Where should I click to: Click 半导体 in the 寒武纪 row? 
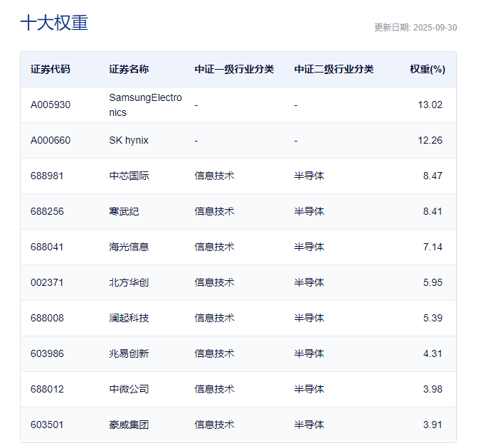309,212
